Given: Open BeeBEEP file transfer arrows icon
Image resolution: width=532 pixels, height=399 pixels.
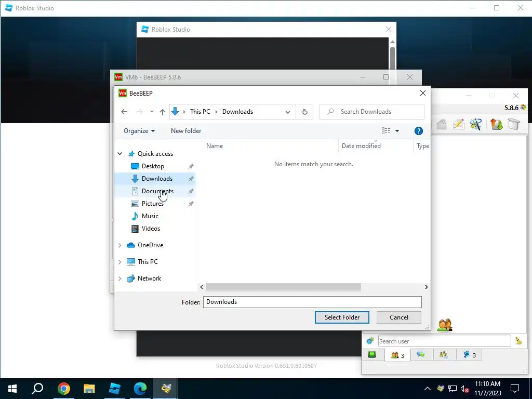Looking at the screenshot, I should (496, 124).
